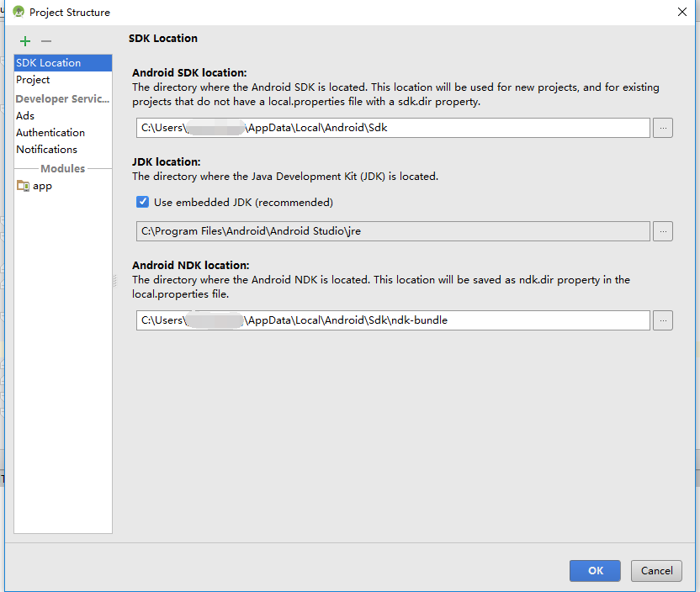Image resolution: width=700 pixels, height=592 pixels.
Task: Click the minus remove module icon
Action: [46, 41]
